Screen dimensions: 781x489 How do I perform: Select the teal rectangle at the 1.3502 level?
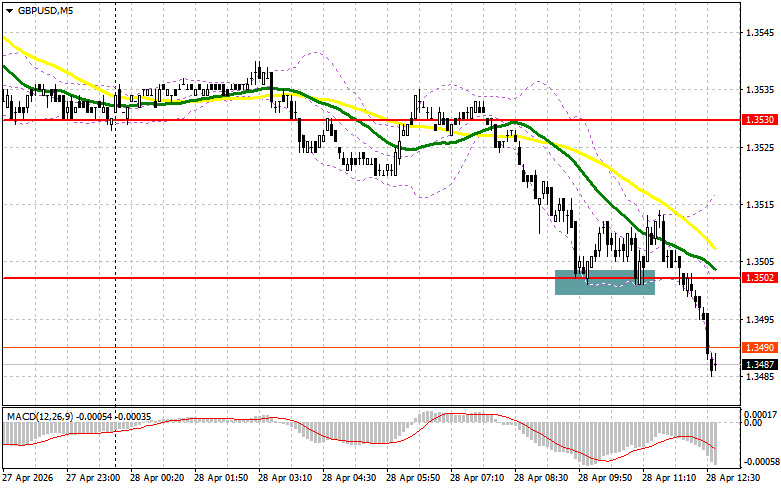click(x=605, y=282)
